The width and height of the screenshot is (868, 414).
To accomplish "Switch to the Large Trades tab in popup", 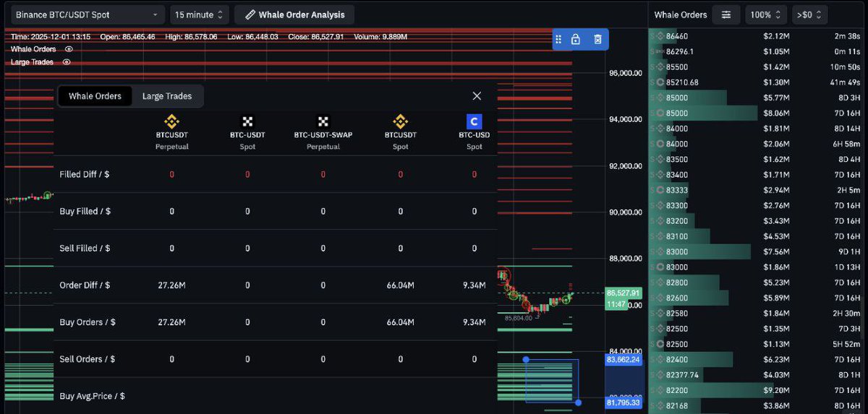I will pyautogui.click(x=167, y=96).
